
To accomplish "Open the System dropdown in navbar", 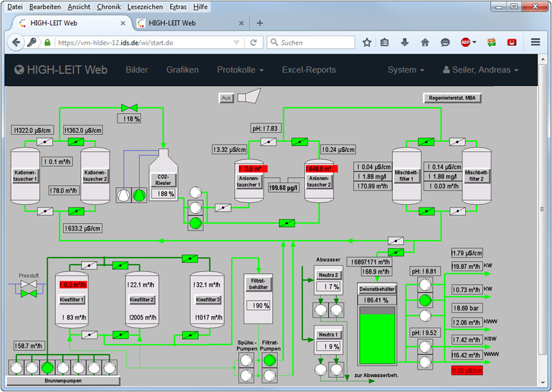I will (x=406, y=70).
